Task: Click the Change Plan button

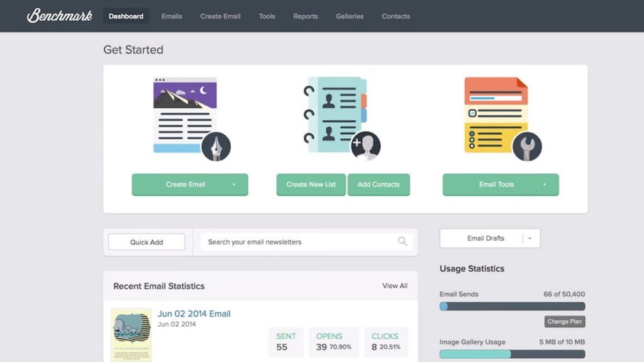Action: [565, 321]
